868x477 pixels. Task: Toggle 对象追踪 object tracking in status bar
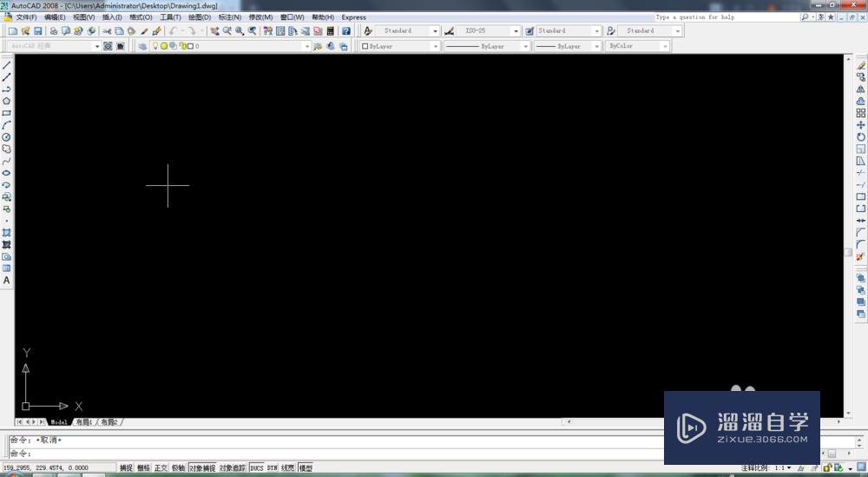[232, 468]
